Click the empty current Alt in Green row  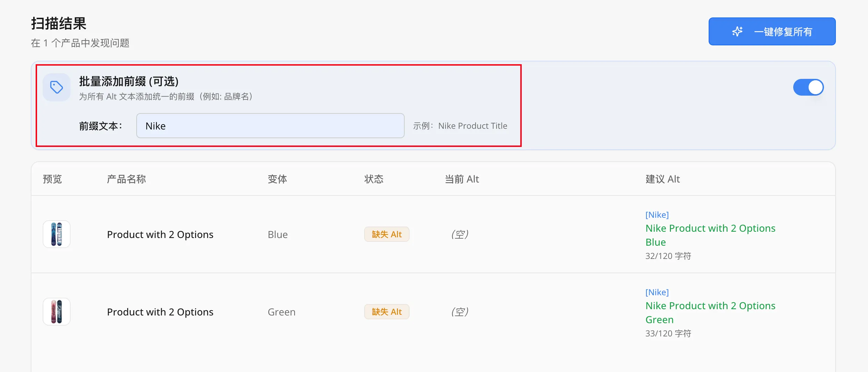coord(460,312)
